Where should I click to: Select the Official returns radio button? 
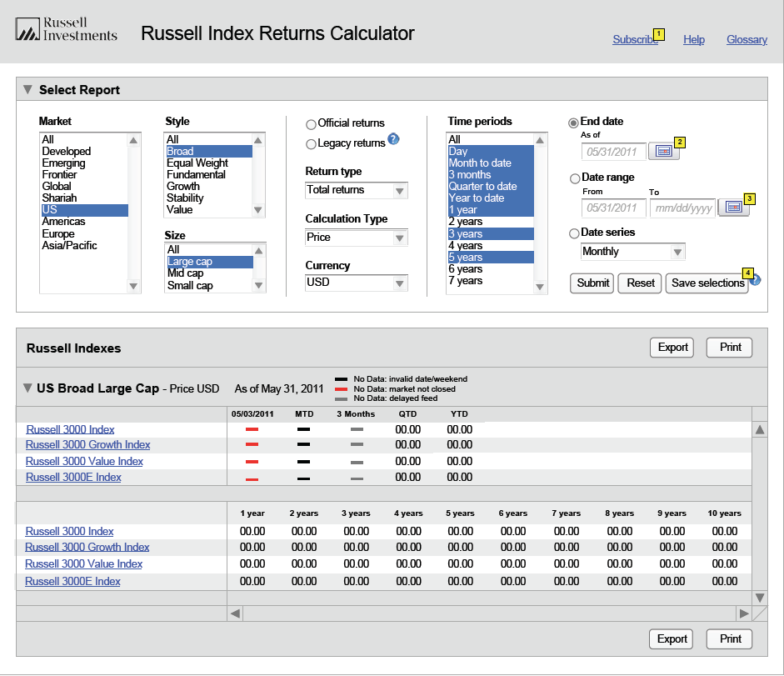coord(311,124)
